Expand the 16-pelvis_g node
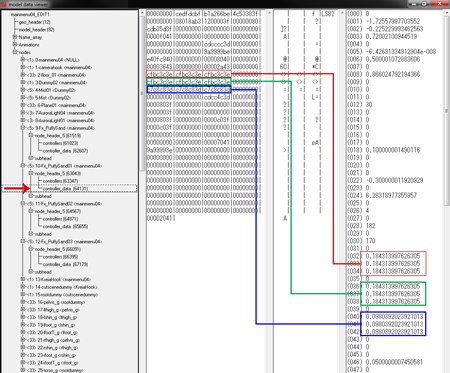The image size is (450, 373). 23,302
